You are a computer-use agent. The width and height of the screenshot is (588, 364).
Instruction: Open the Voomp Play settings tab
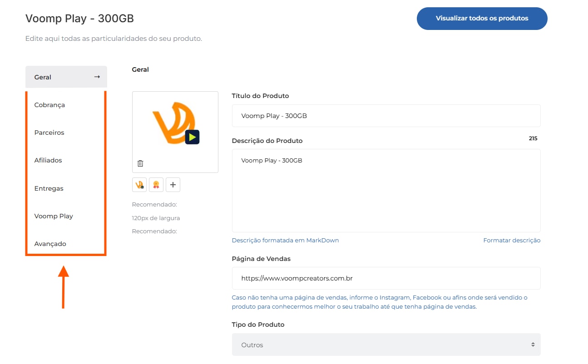pos(54,216)
